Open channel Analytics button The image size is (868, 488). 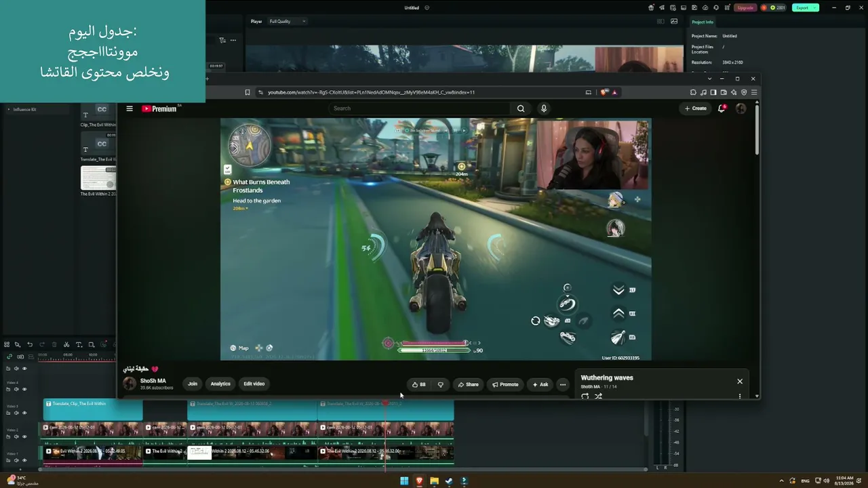click(x=220, y=384)
